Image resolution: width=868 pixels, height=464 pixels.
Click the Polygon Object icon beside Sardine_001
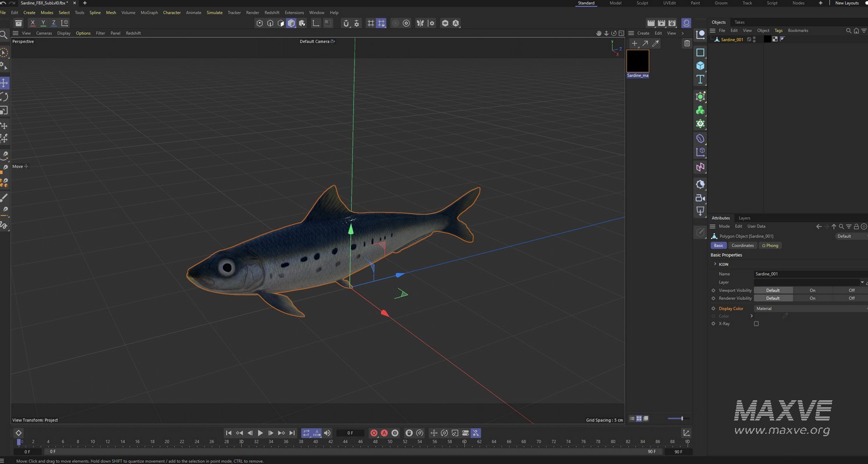(x=716, y=39)
